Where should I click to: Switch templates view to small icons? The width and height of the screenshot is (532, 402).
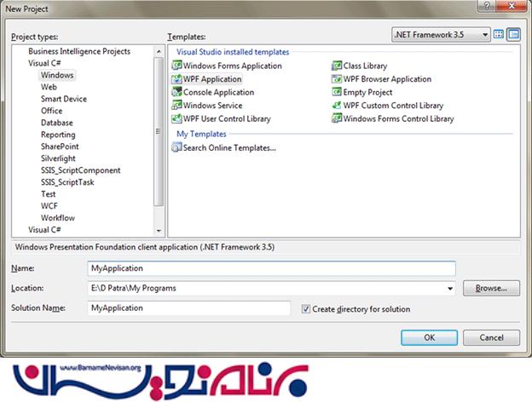click(x=514, y=35)
